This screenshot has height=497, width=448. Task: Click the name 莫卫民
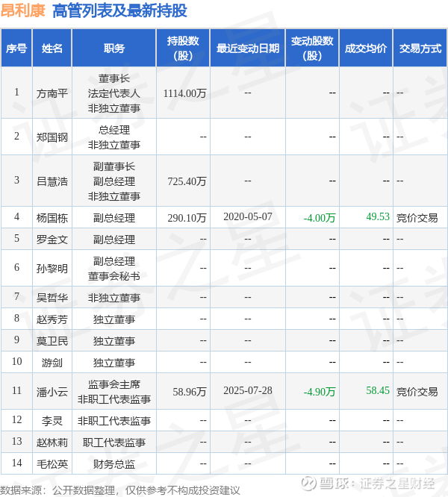[52, 341]
